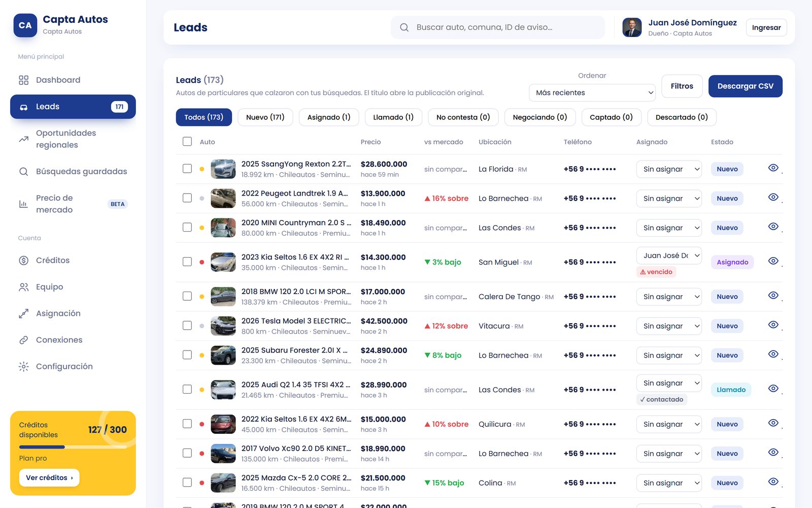Click the Capta Autos CA logo

[25, 25]
